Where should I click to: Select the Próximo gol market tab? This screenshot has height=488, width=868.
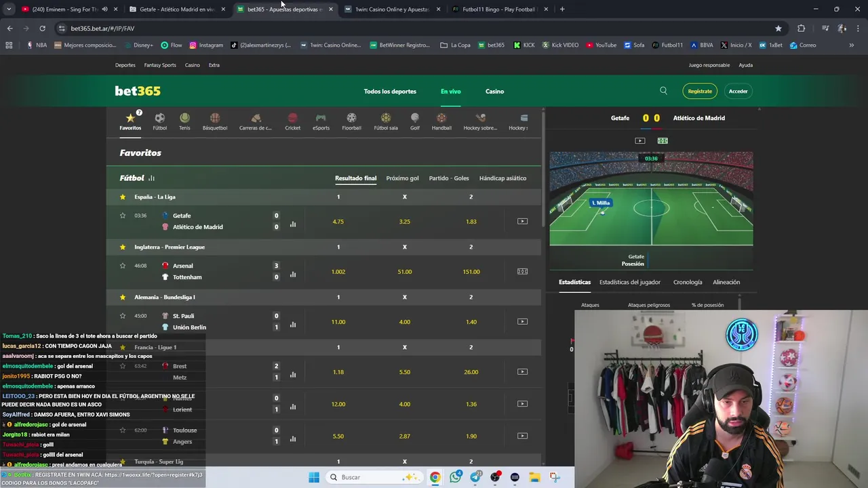(x=402, y=178)
